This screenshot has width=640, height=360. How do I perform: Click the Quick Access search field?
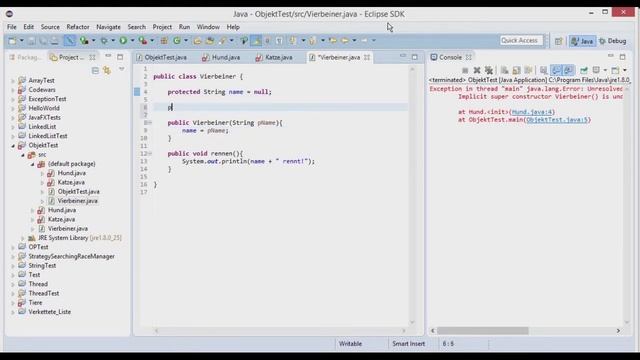pos(522,40)
